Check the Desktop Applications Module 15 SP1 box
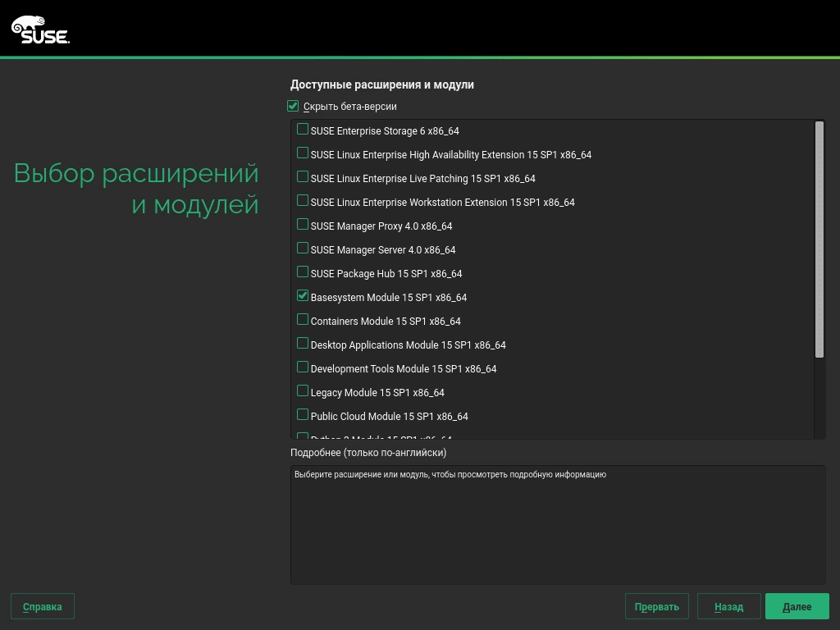The image size is (840, 630). click(x=303, y=344)
